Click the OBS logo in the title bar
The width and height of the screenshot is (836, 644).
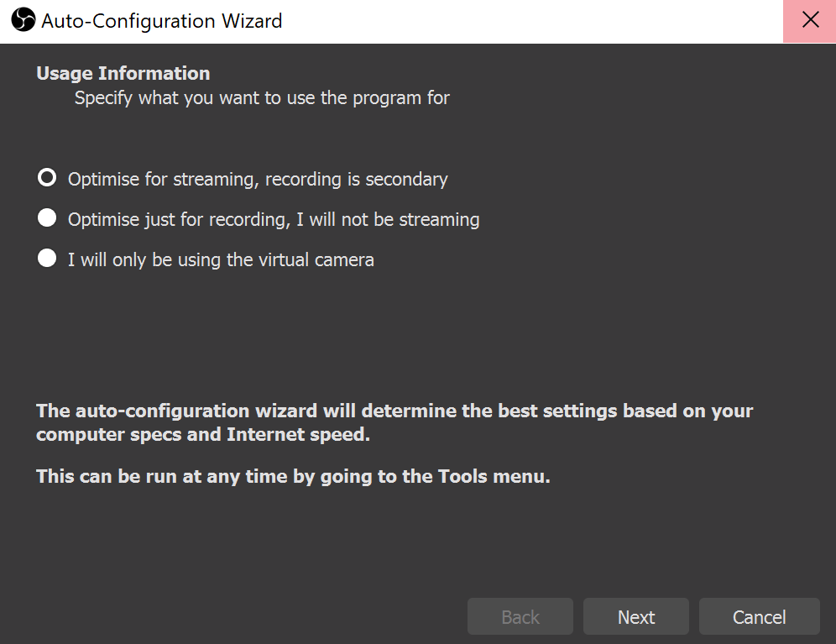[23, 20]
